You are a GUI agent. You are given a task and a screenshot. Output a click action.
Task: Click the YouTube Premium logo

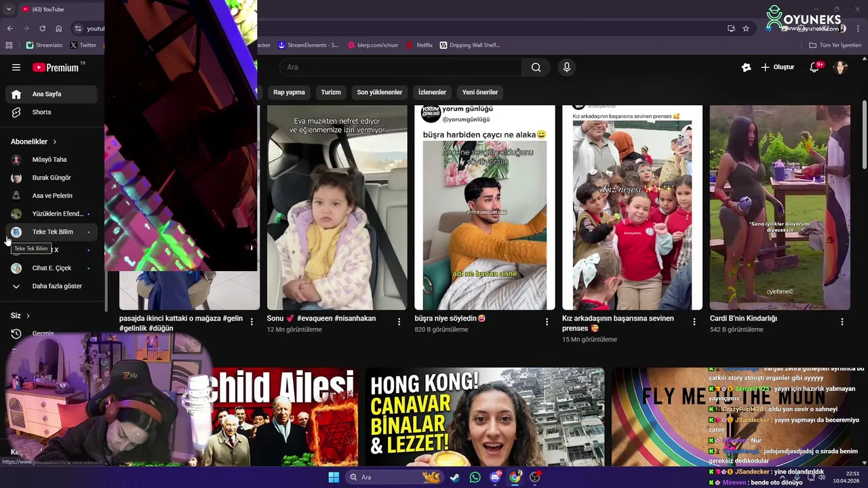(x=56, y=67)
